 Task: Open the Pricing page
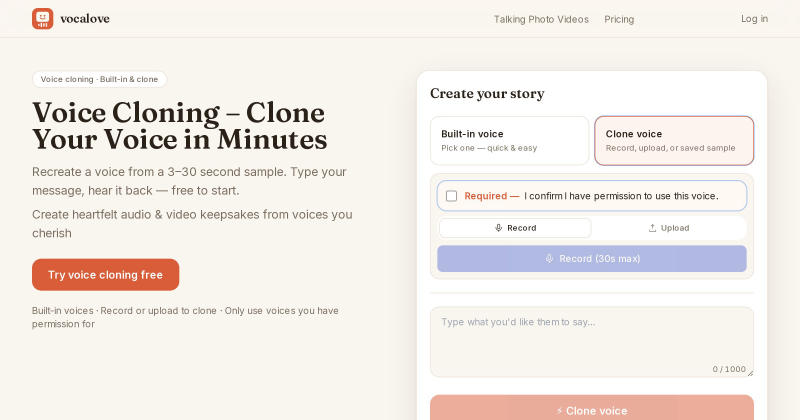pyautogui.click(x=619, y=19)
